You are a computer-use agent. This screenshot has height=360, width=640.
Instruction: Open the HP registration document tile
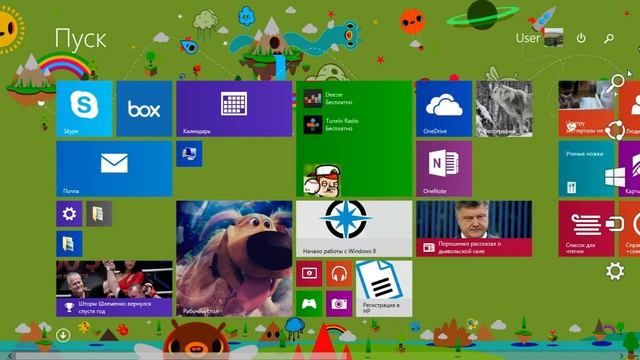384,289
